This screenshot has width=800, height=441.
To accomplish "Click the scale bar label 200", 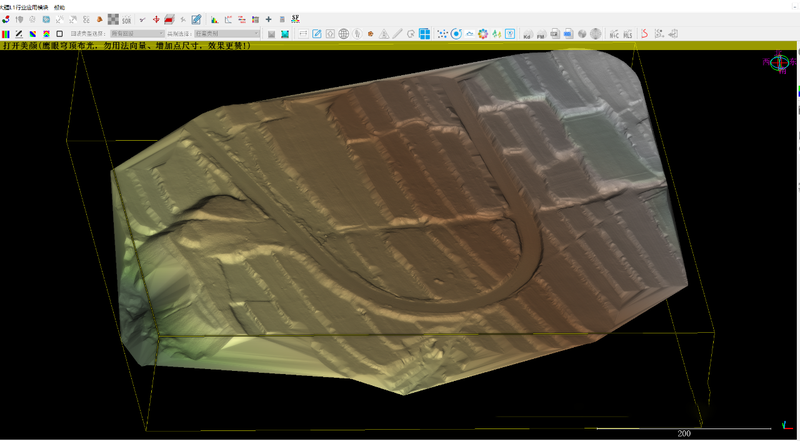I will click(684, 433).
